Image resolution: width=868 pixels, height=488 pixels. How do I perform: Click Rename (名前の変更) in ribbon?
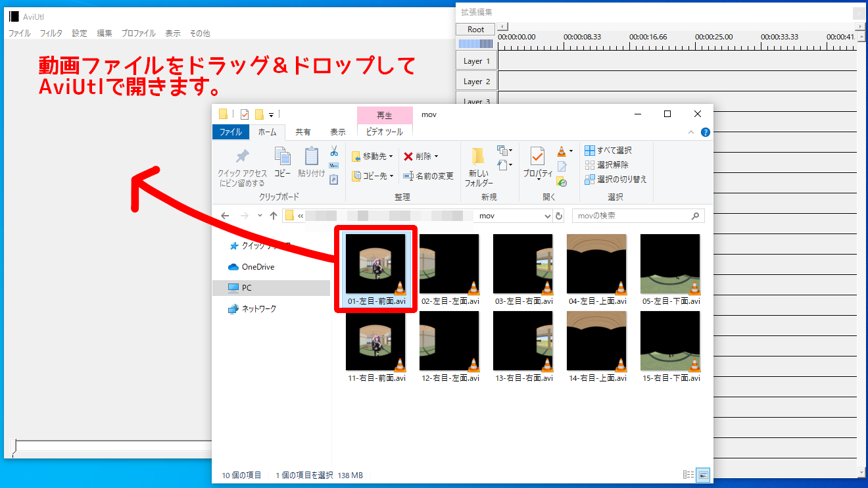click(428, 176)
